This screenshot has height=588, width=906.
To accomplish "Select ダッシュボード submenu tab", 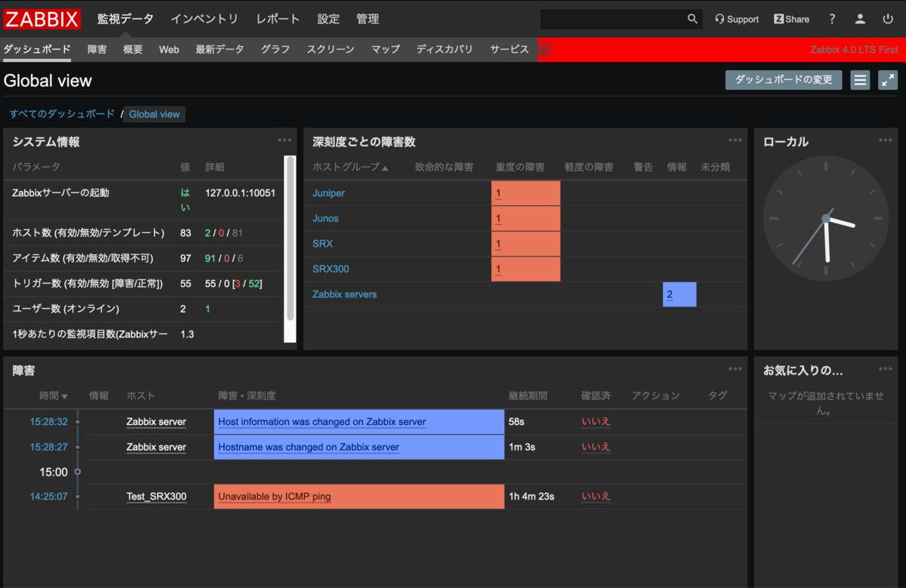I will tap(37, 49).
